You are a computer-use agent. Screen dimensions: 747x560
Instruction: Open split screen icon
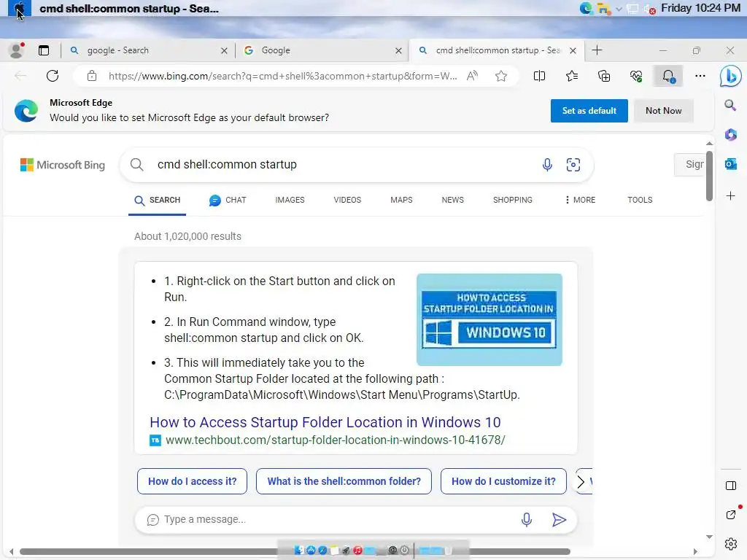pyautogui.click(x=539, y=76)
